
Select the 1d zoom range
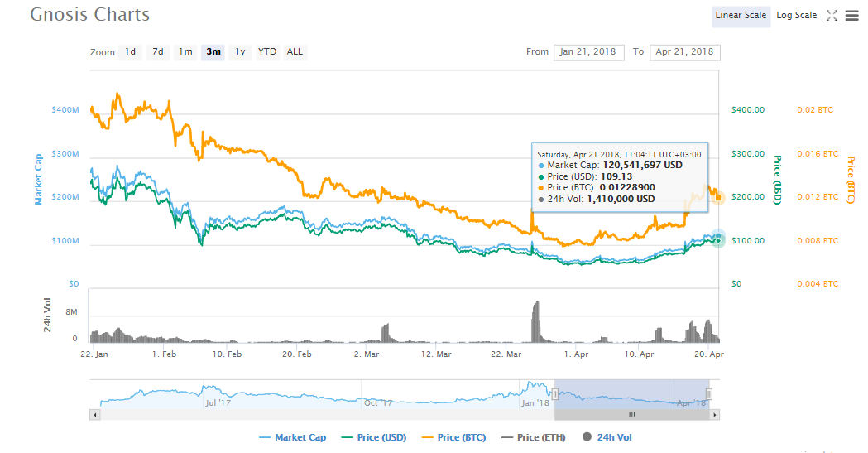pos(131,51)
